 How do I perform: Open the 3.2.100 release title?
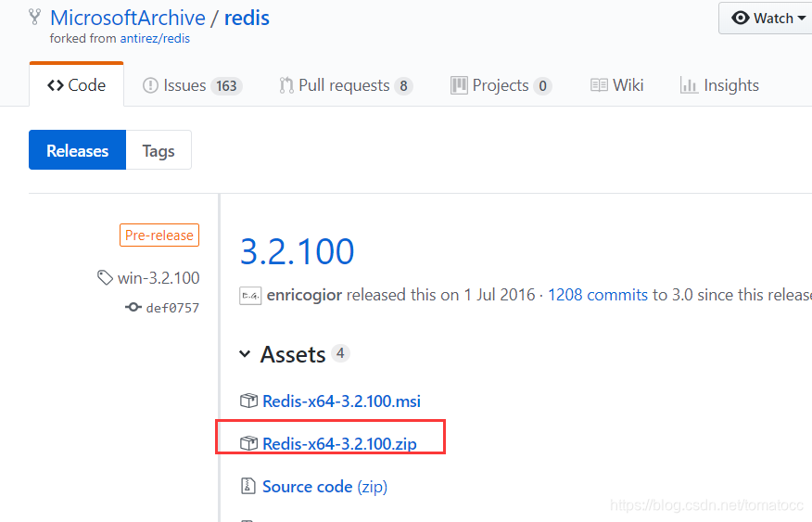click(x=298, y=251)
